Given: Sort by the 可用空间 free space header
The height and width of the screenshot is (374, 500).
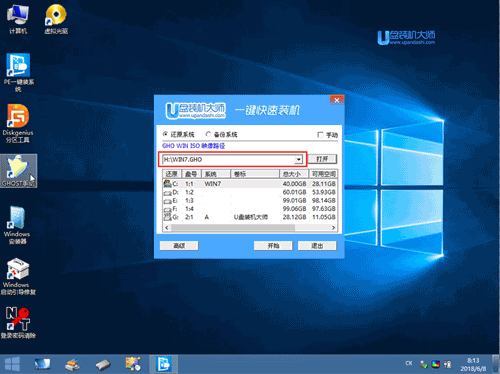Looking at the screenshot, I should [323, 174].
